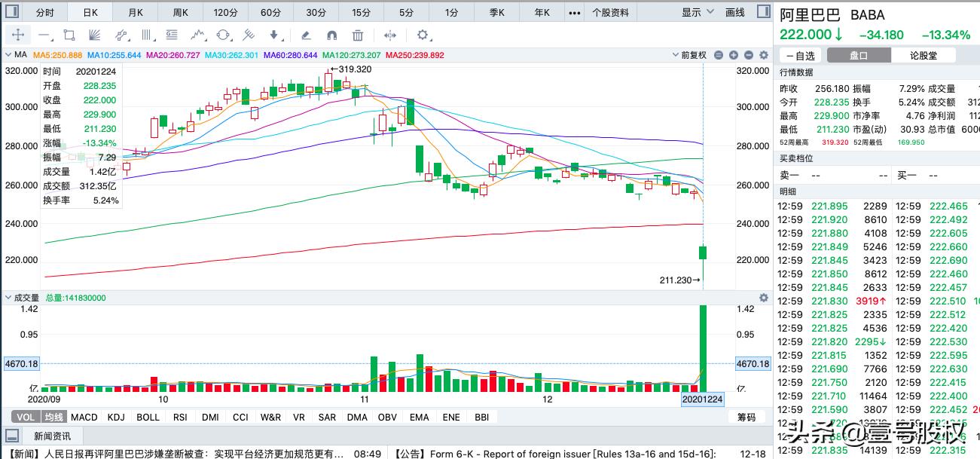The width and height of the screenshot is (980, 459).
Task: Open the drawing toolbar settings gear
Action: pos(423,35)
